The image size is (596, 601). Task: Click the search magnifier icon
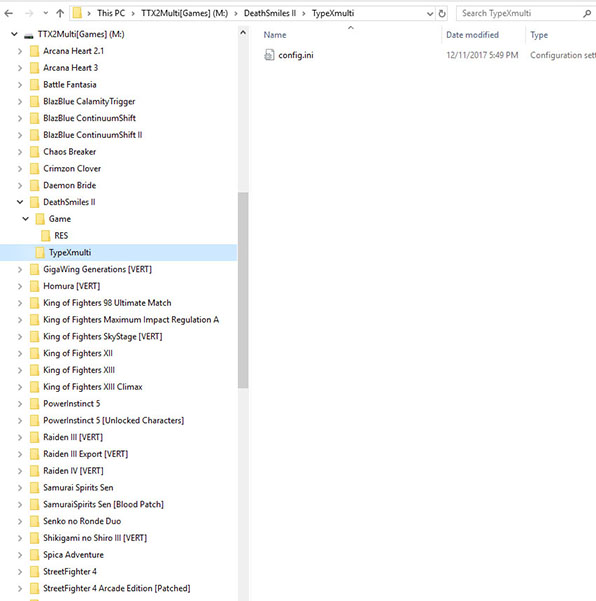point(586,13)
